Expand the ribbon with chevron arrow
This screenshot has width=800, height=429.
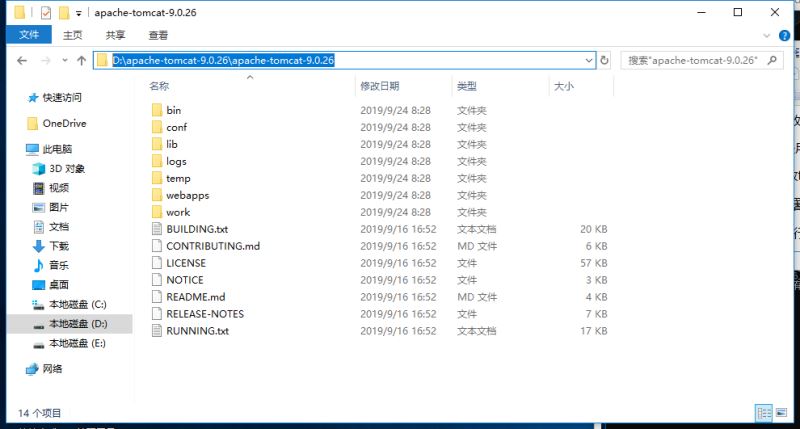(767, 35)
